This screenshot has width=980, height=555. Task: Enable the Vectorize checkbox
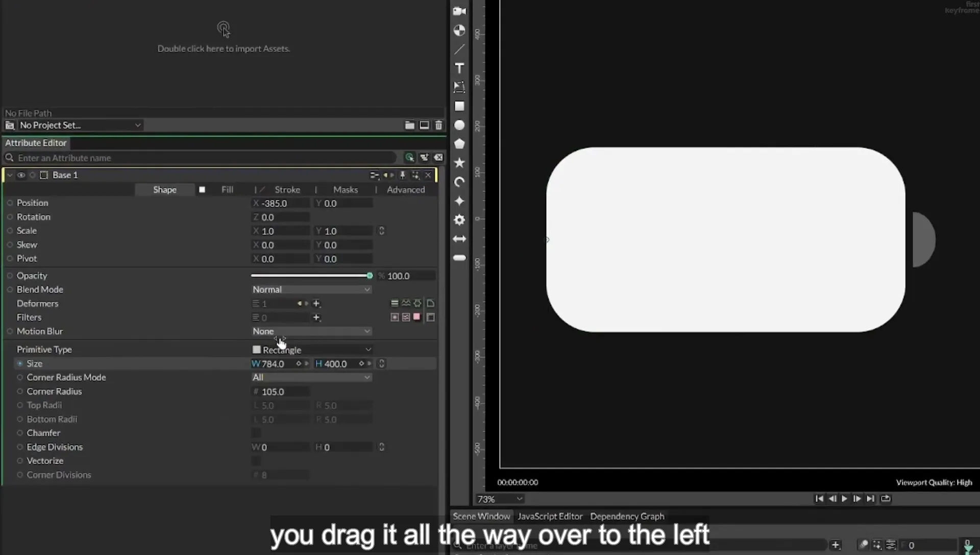256,461
